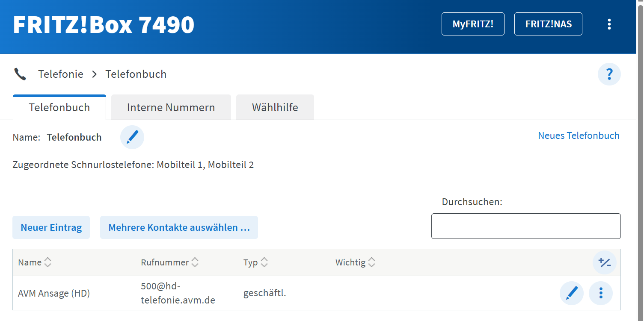Sort the table by Wichtig column
Image resolution: width=644 pixels, height=321 pixels.
click(x=355, y=262)
